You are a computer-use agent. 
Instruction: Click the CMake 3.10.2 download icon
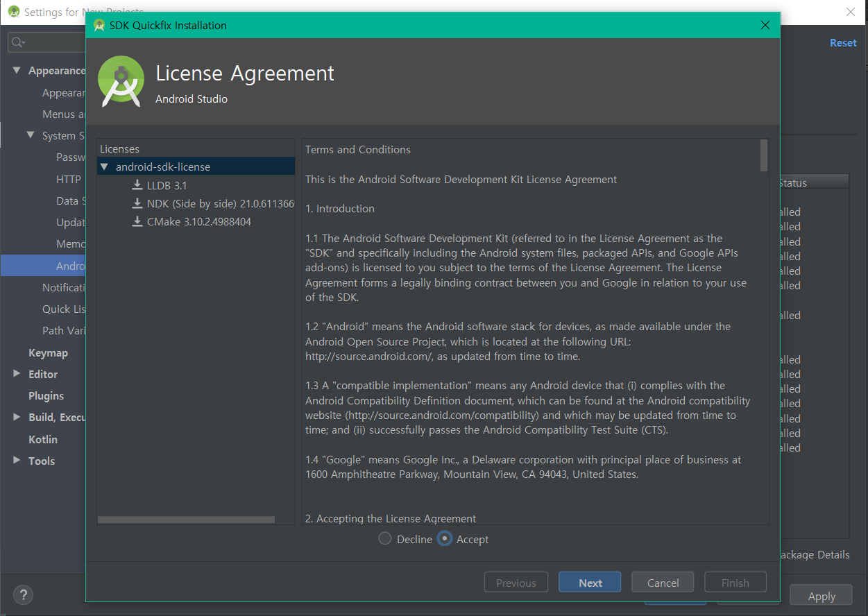point(137,222)
